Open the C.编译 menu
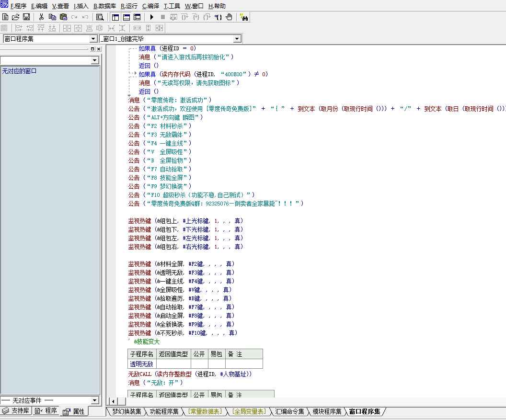Viewport: 506px width, 420px height. [151, 6]
